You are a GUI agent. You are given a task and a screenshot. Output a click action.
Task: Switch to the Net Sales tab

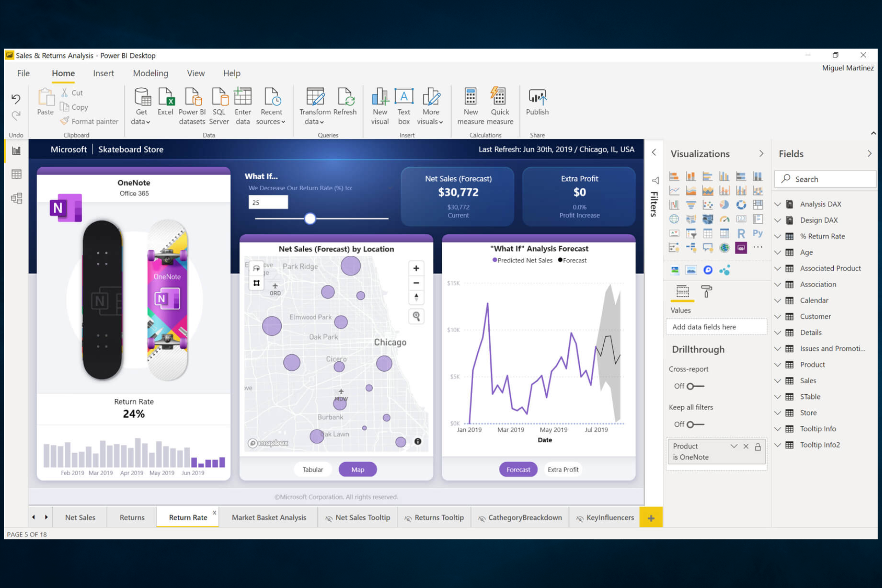[79, 517]
